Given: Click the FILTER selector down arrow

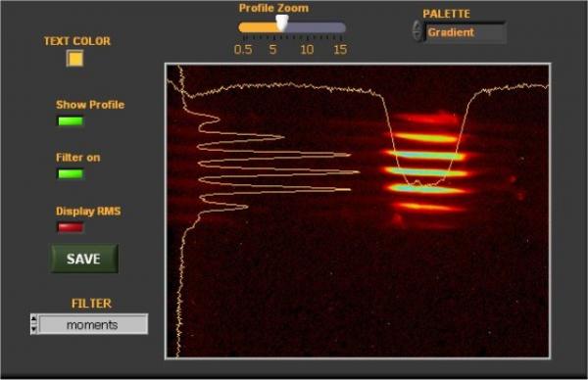Looking at the screenshot, I should (33, 329).
